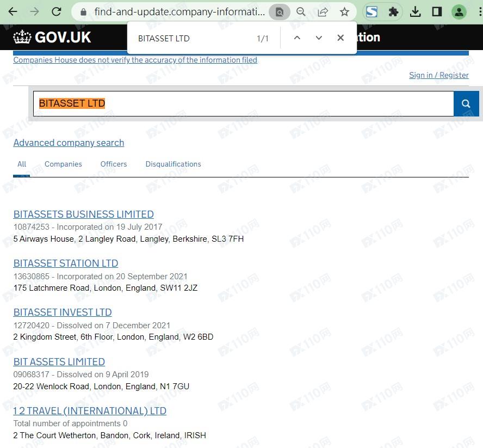
Task: Select the All results tab
Action: (22, 164)
